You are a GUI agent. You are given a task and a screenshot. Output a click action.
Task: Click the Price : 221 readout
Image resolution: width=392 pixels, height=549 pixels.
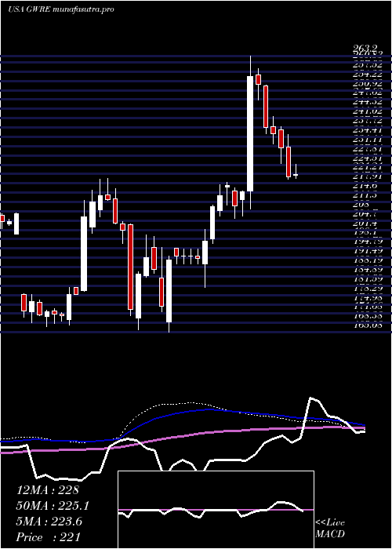tap(49, 537)
